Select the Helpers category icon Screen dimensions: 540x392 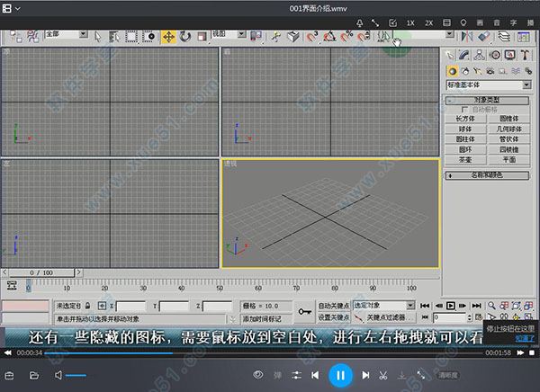(503, 71)
